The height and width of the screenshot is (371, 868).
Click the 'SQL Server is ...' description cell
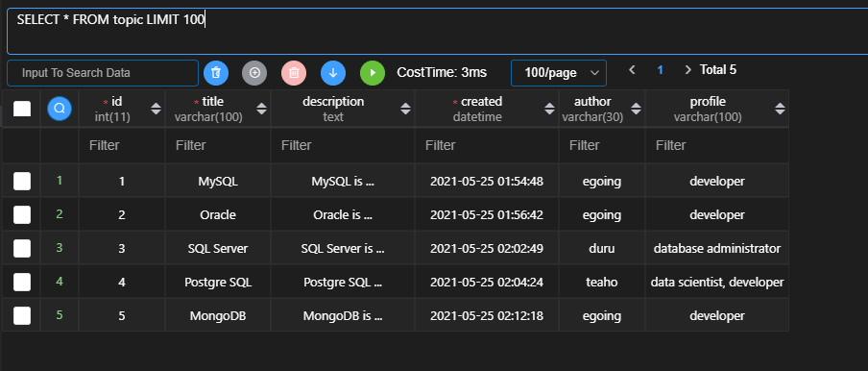[343, 249]
